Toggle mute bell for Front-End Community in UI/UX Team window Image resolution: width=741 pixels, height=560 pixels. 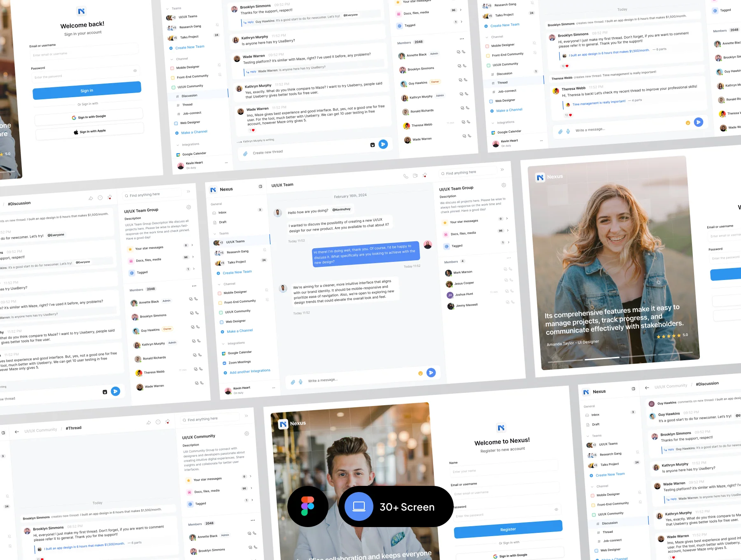(267, 299)
